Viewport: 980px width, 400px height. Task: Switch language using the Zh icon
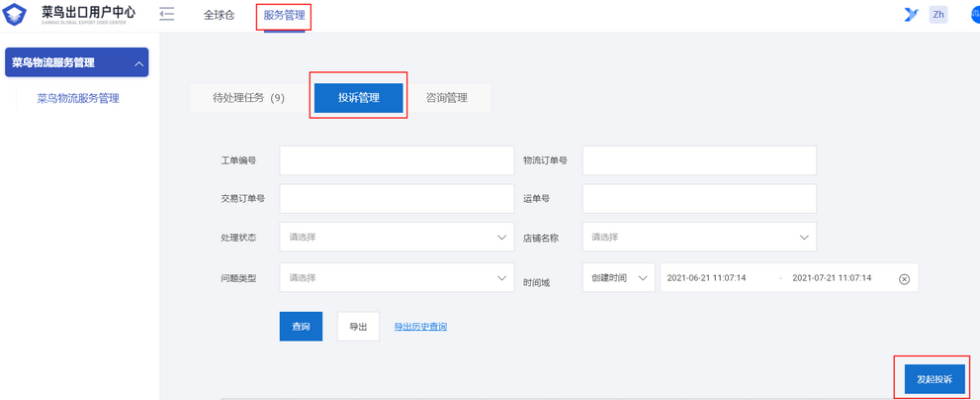pyautogui.click(x=938, y=14)
